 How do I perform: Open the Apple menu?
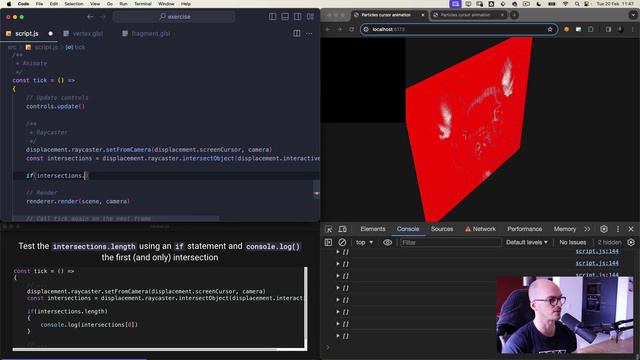9,4
